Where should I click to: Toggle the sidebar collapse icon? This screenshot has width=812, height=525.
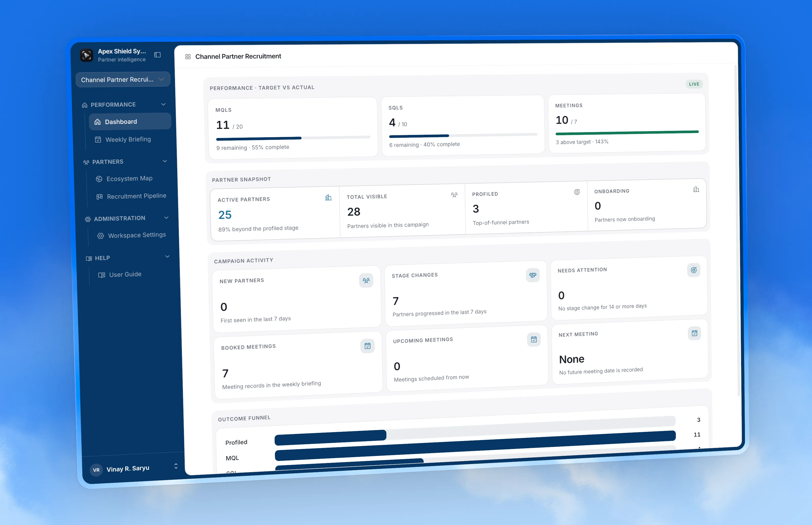pos(157,55)
